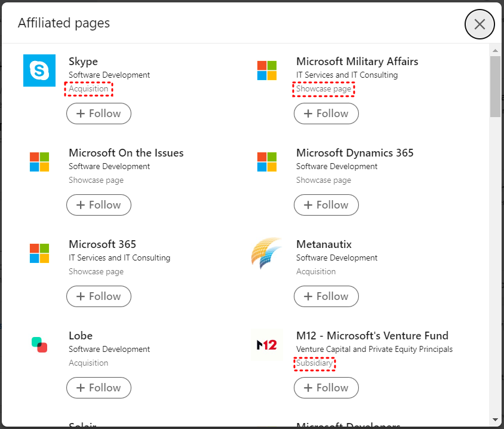
Task: Click the vertical scrollbar thumb
Action: pos(495,87)
